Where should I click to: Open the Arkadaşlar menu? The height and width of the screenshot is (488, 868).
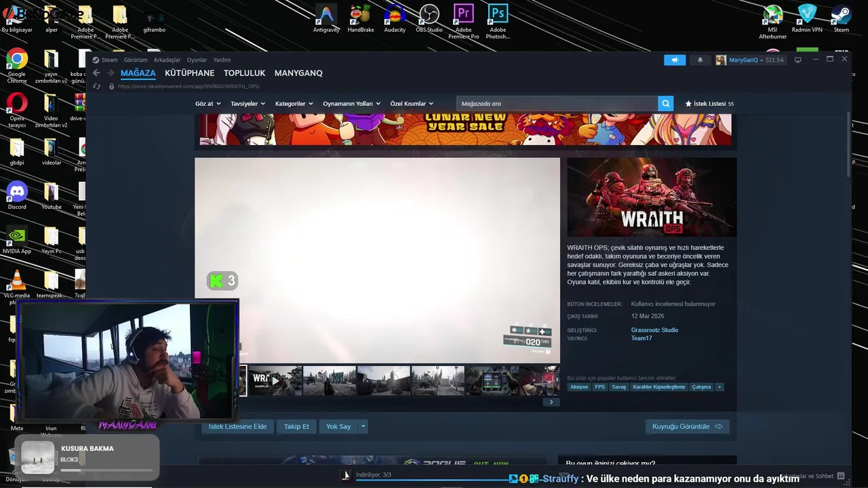pos(167,60)
